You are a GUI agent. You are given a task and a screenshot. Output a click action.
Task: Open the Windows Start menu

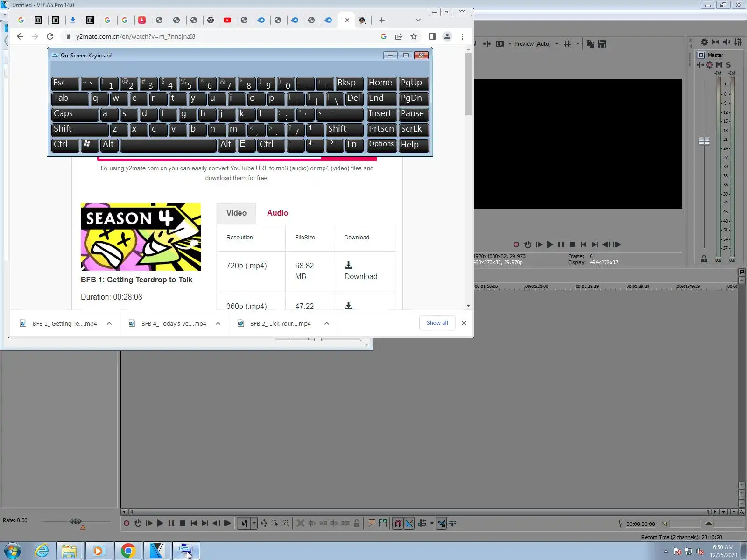pyautogui.click(x=13, y=551)
